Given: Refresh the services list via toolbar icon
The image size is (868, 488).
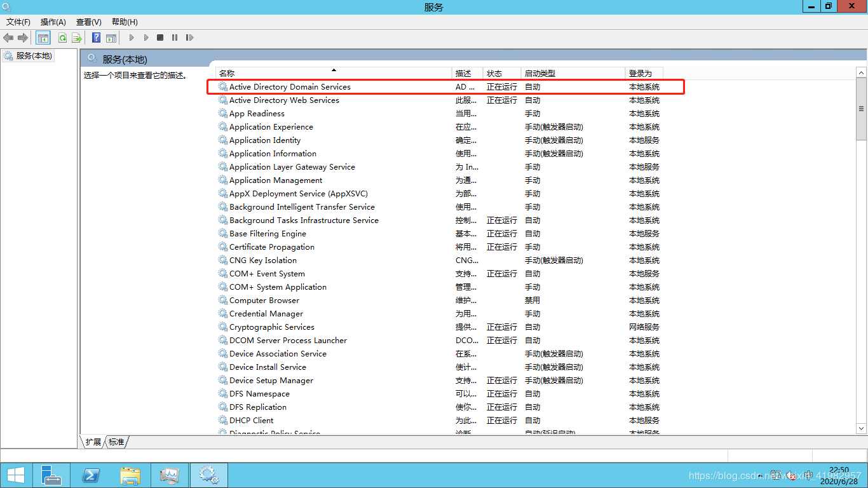Looking at the screenshot, I should coord(62,38).
